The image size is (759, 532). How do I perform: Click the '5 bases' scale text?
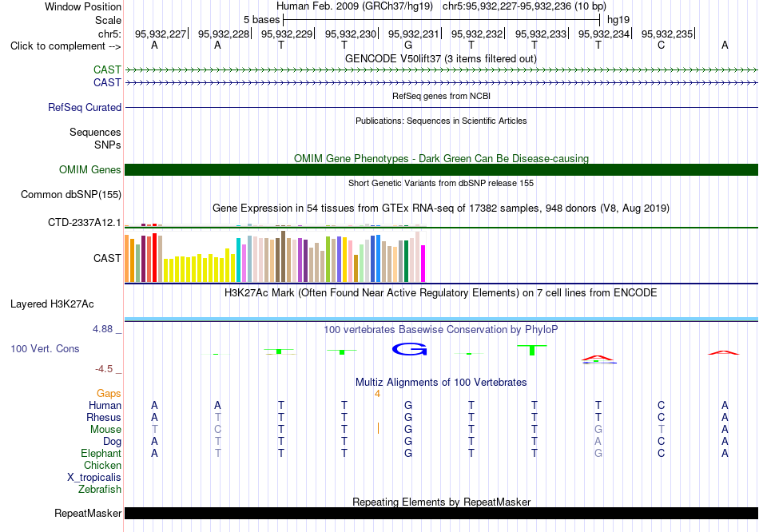pyautogui.click(x=261, y=20)
